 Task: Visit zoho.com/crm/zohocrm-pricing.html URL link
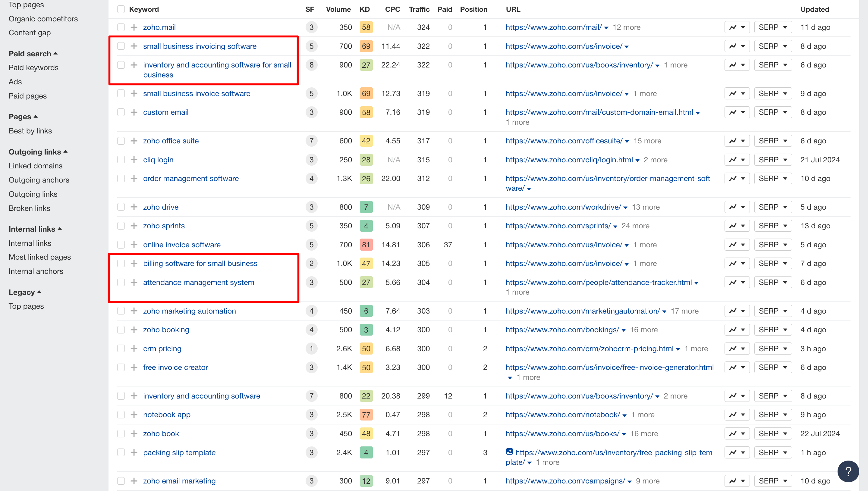click(589, 349)
